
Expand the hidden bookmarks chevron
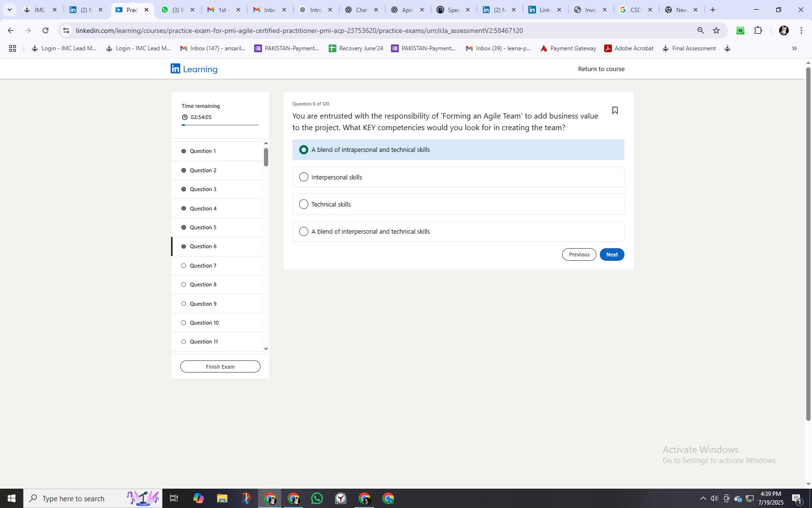794,48
